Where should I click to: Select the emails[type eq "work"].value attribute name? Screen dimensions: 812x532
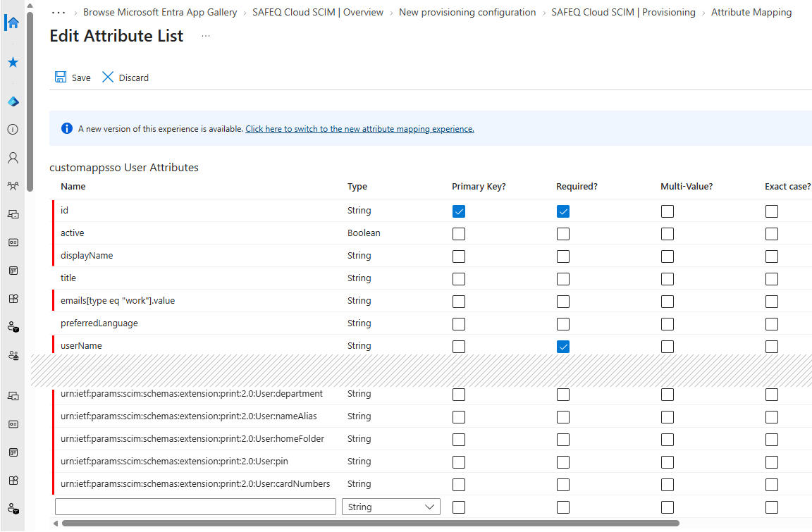point(118,301)
